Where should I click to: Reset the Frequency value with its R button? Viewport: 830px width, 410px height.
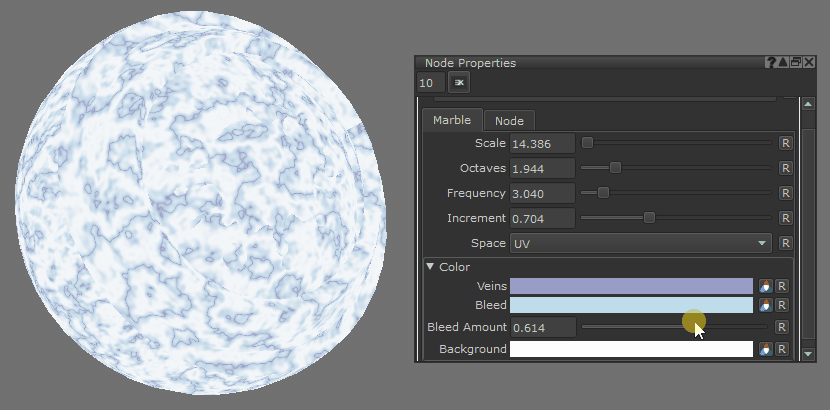coord(785,193)
